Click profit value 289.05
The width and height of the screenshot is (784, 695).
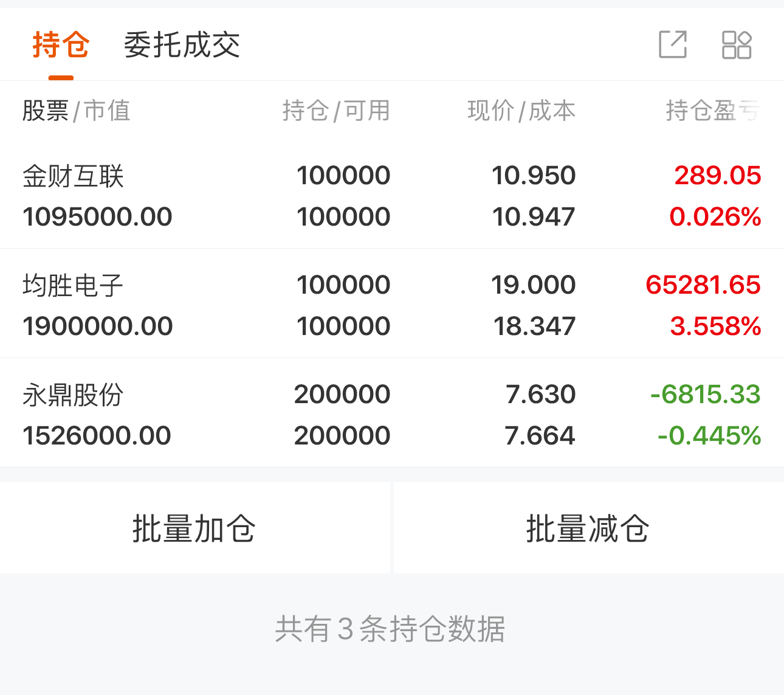click(718, 176)
